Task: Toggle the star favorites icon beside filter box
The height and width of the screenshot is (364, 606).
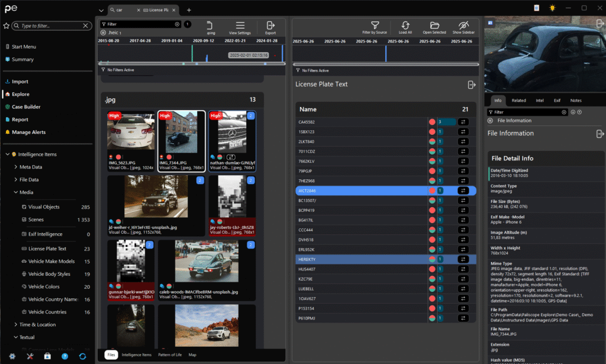Action: pyautogui.click(x=6, y=26)
